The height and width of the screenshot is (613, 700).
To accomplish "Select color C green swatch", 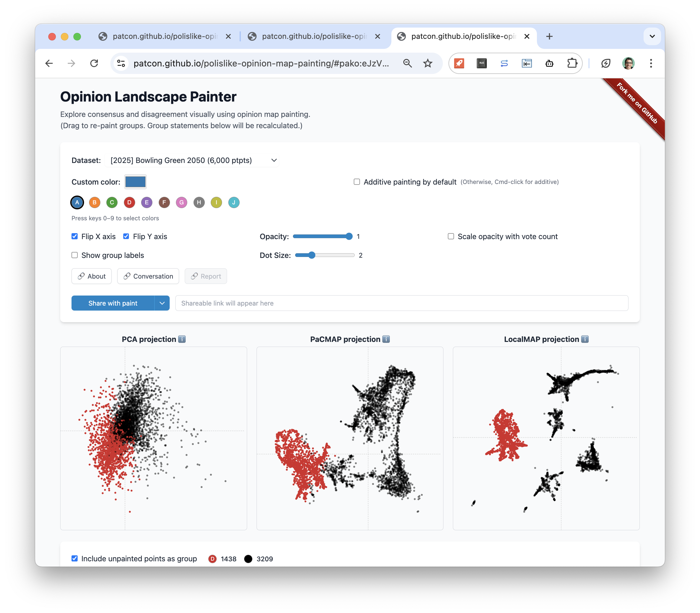I will tap(112, 202).
